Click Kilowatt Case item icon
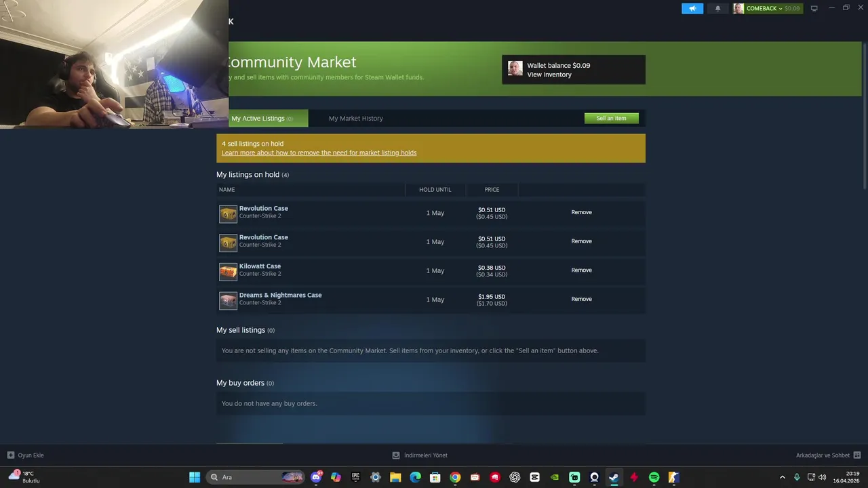The image size is (868, 488). [228, 272]
